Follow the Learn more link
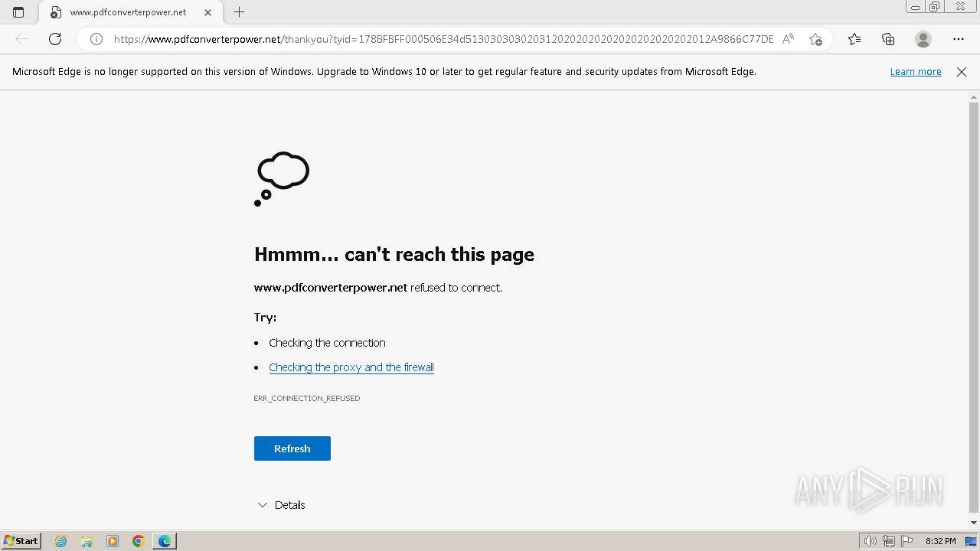 916,72
